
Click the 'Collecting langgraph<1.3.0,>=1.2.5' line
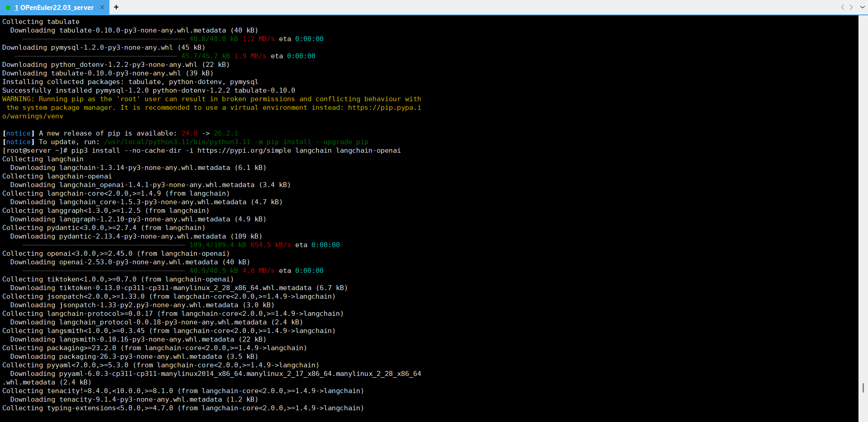coord(106,211)
